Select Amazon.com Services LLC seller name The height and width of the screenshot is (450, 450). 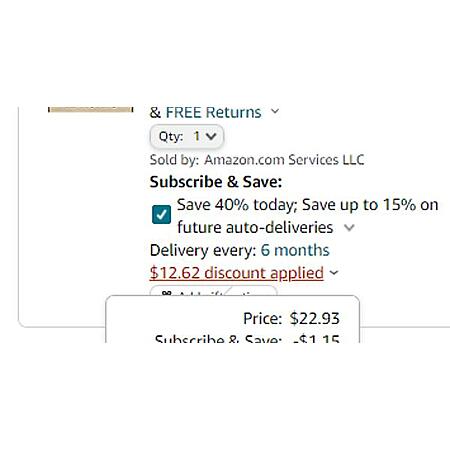(x=284, y=160)
